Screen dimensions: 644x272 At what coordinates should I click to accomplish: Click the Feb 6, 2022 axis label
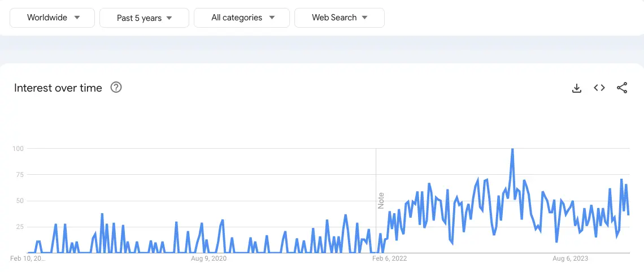coord(389,258)
